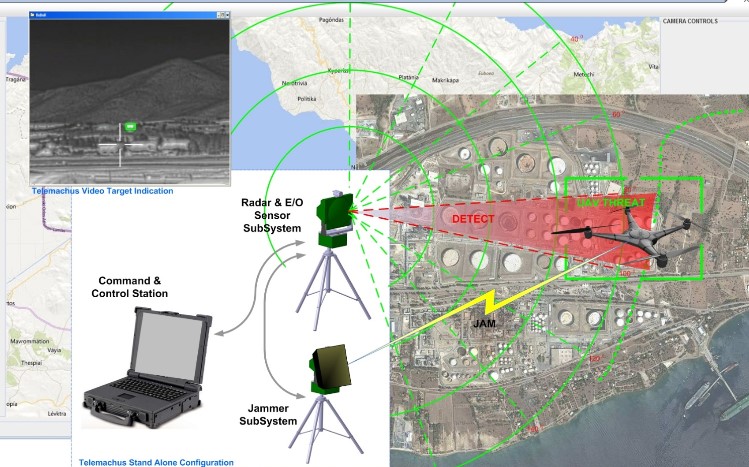Viewport: 749px width, 467px height.
Task: Click the red DETECT beam label
Action: 473,218
